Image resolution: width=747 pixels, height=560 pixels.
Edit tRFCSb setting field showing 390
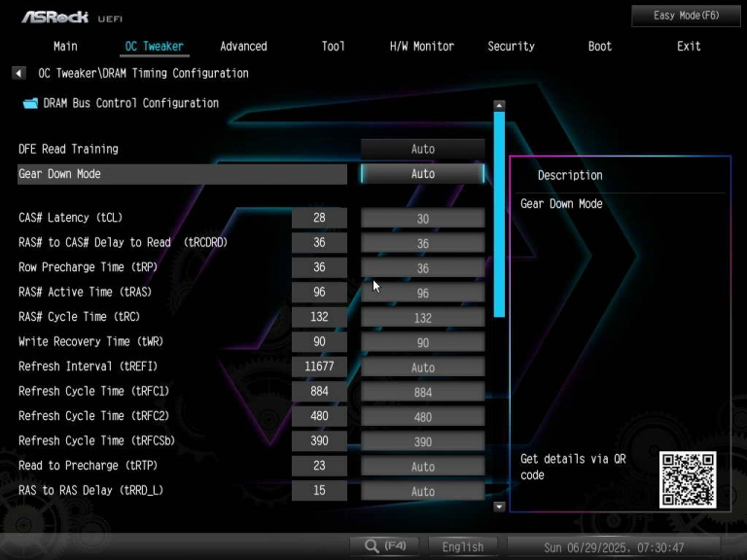click(422, 441)
